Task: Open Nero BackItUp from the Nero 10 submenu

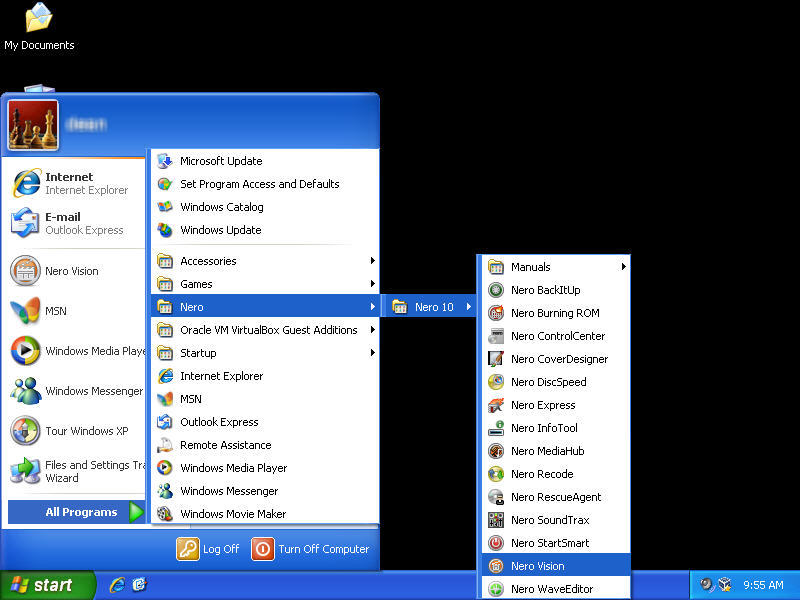Action: click(556, 290)
